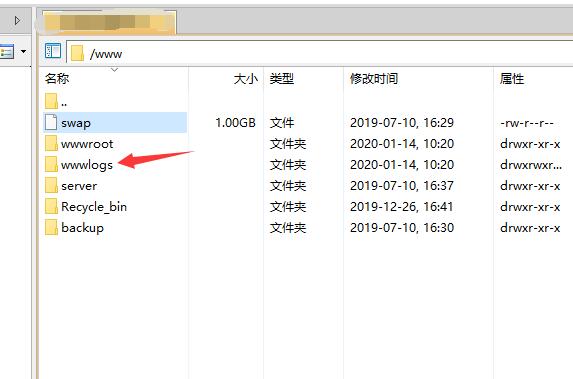The height and width of the screenshot is (379, 573).
Task: Click swap's date 2019-07-10, 16:29
Action: pyautogui.click(x=402, y=123)
